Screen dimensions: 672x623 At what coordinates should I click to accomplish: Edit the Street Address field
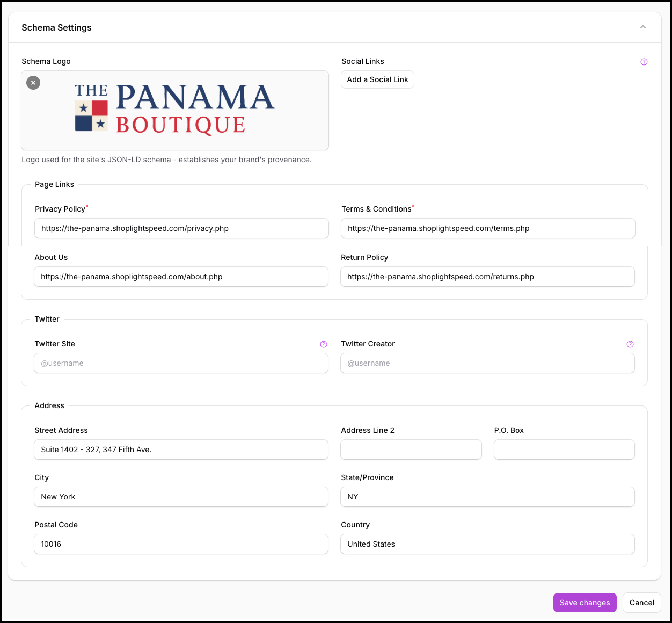tap(181, 450)
